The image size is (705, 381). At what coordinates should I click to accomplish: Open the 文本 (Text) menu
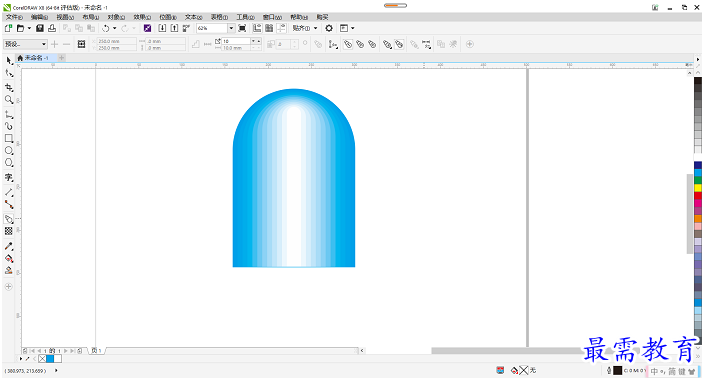click(x=194, y=17)
